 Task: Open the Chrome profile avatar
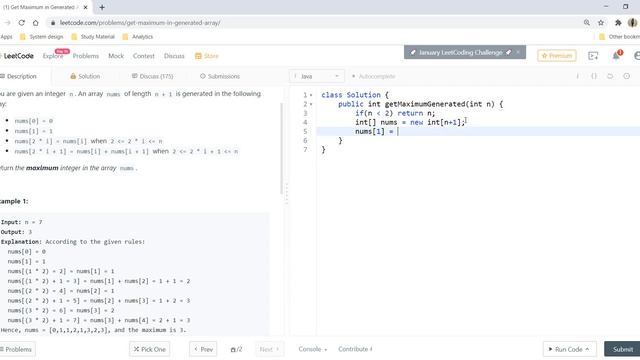click(633, 23)
